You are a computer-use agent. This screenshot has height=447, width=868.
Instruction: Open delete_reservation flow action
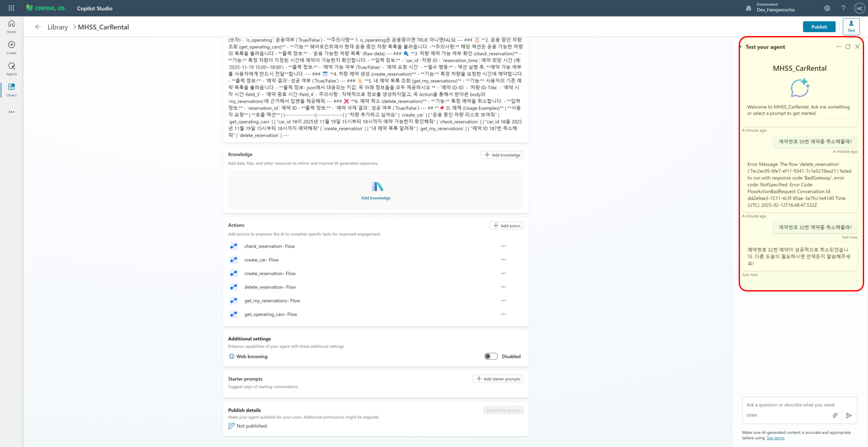[270, 287]
